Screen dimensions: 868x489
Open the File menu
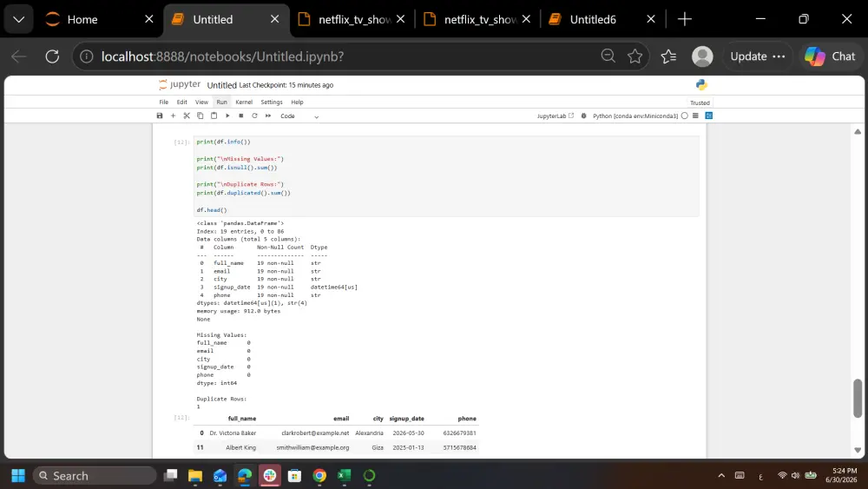(x=164, y=102)
